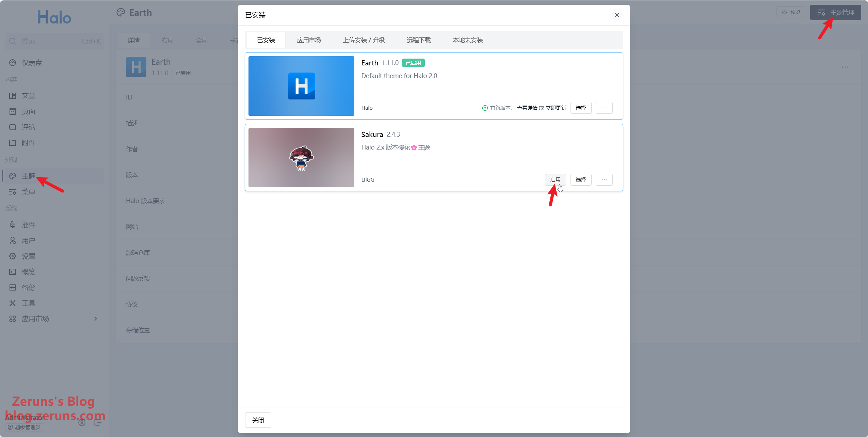Enable the Sakura theme with 启用
The height and width of the screenshot is (437, 868).
pos(555,180)
